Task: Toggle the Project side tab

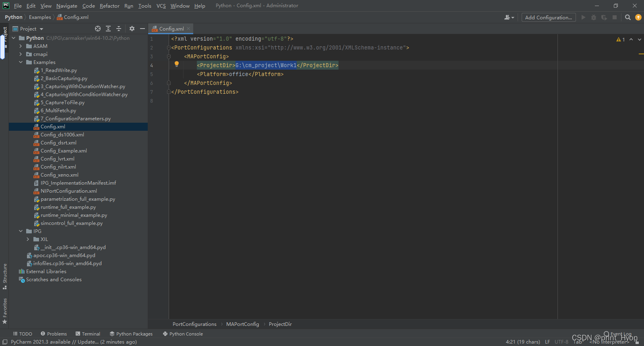Action: pos(5,37)
